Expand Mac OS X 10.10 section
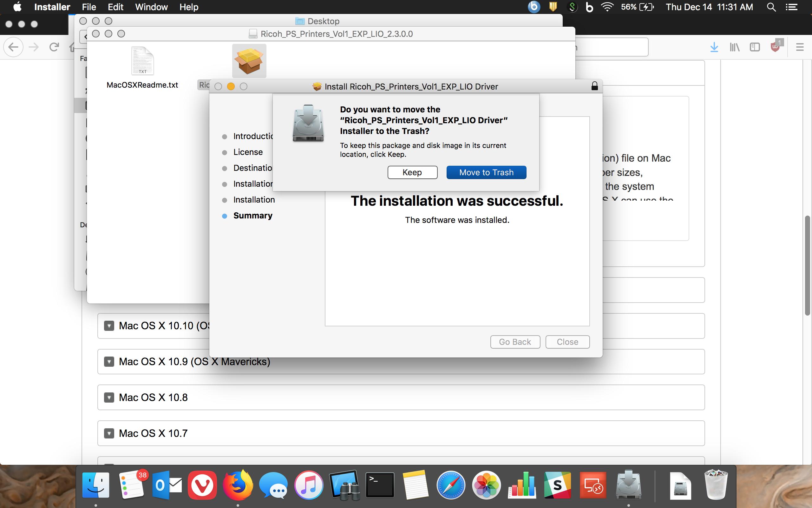Image resolution: width=812 pixels, height=508 pixels. click(109, 325)
